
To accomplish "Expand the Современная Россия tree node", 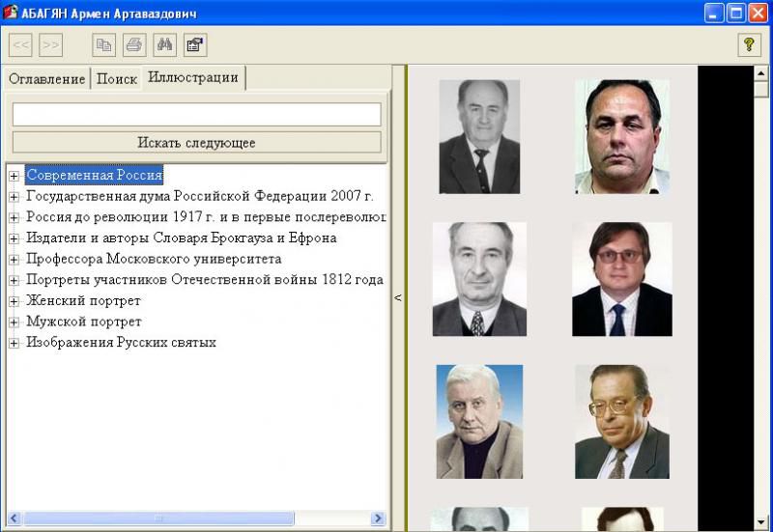I will pyautogui.click(x=14, y=176).
